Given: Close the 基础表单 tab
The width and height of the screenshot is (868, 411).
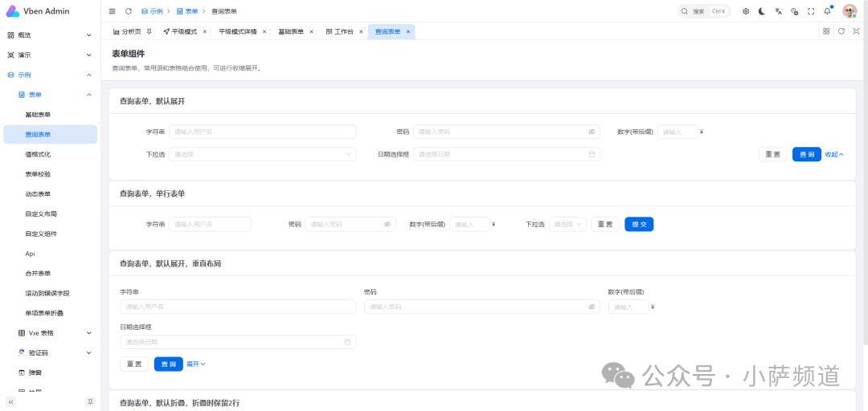Looking at the screenshot, I should [311, 31].
